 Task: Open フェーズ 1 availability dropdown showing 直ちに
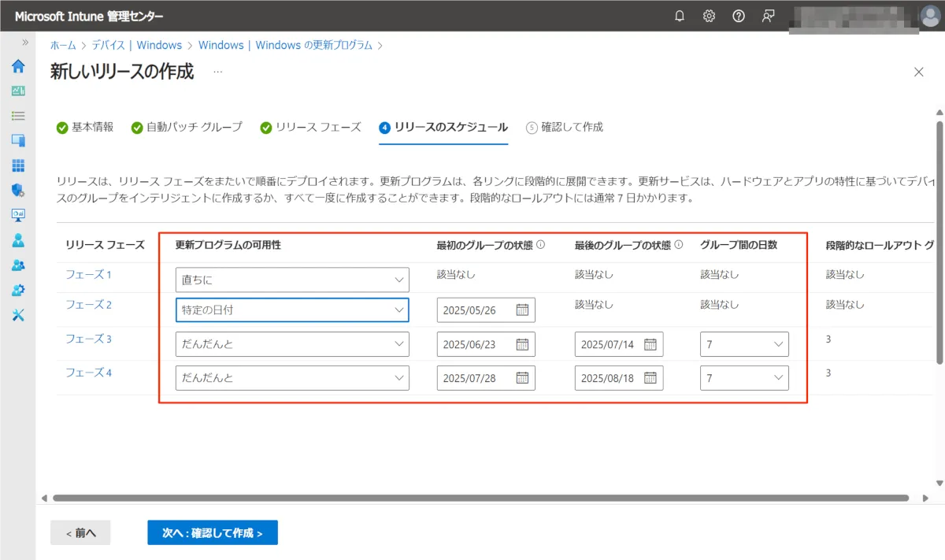coord(291,280)
